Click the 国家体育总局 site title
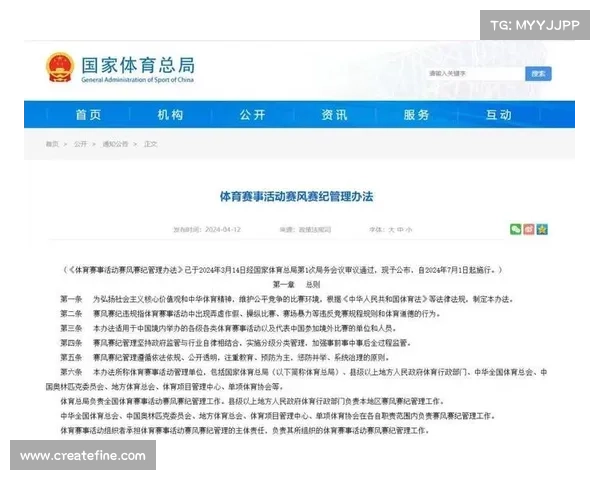Image resolution: width=600 pixels, height=480 pixels. [138, 65]
